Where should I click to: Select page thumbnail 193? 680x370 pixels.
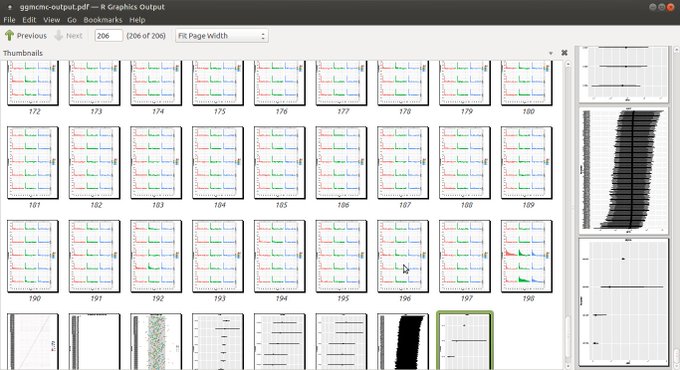click(x=218, y=256)
